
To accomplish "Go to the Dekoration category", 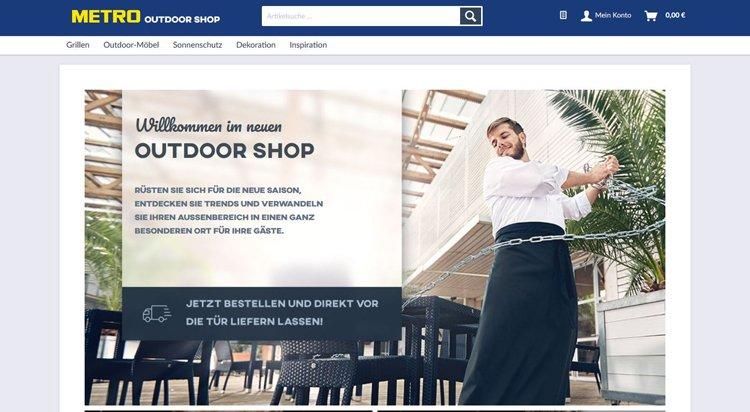I will click(x=256, y=45).
